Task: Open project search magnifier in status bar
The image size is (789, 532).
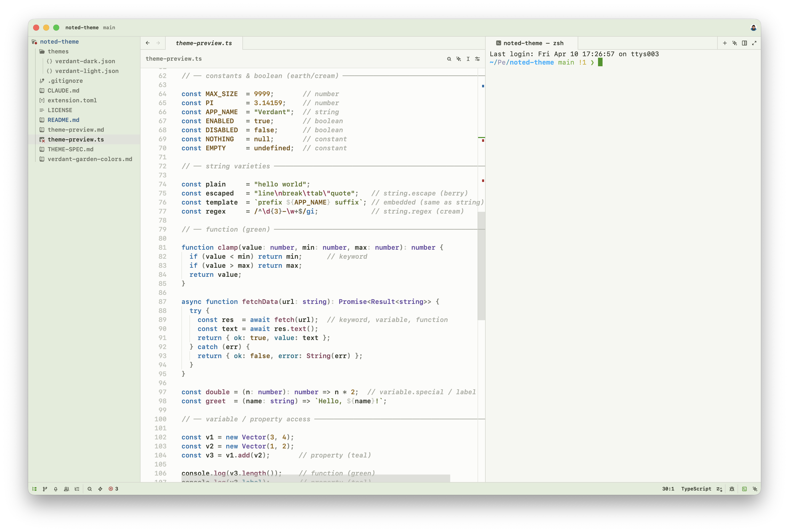Action: (90, 489)
